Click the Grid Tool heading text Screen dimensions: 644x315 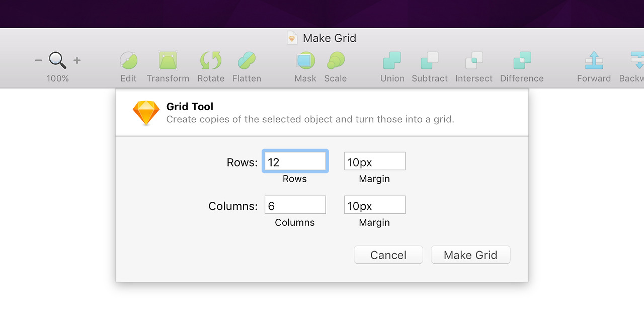click(x=190, y=107)
